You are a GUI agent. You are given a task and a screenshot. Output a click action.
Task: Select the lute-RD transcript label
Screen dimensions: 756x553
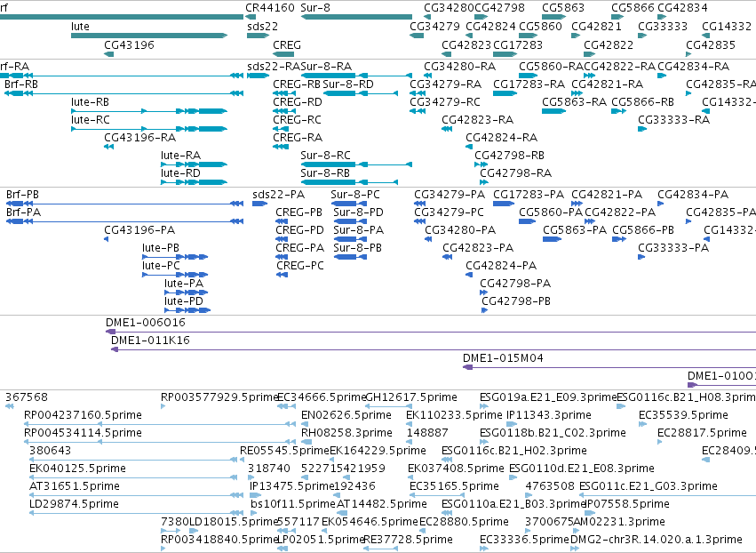coord(181,172)
